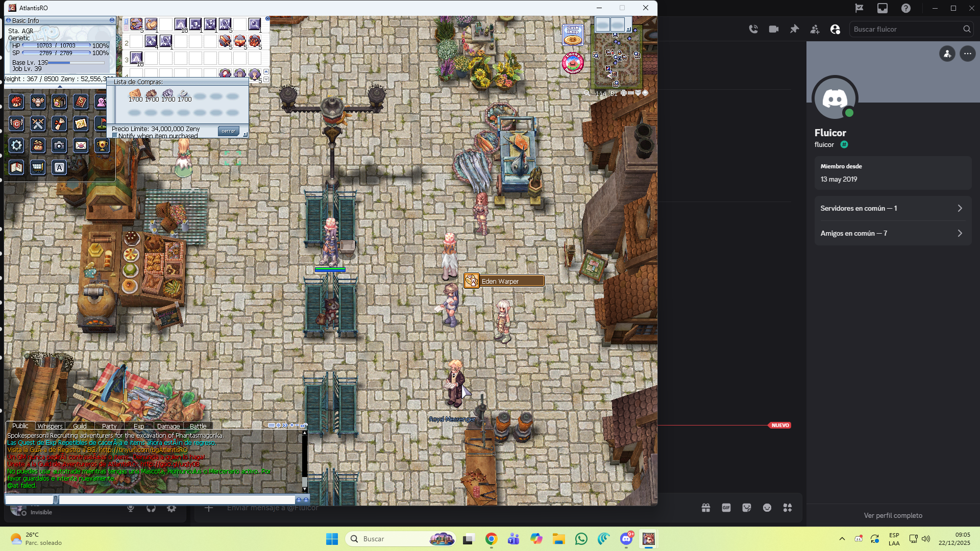Switch to the Whispers chat tab
The image size is (980, 551).
50,426
